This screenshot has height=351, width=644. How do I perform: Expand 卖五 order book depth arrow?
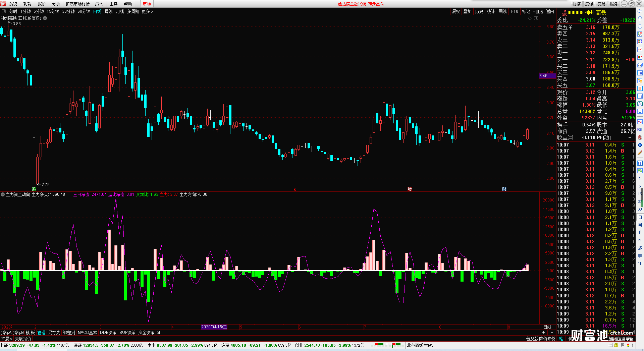[570, 27]
